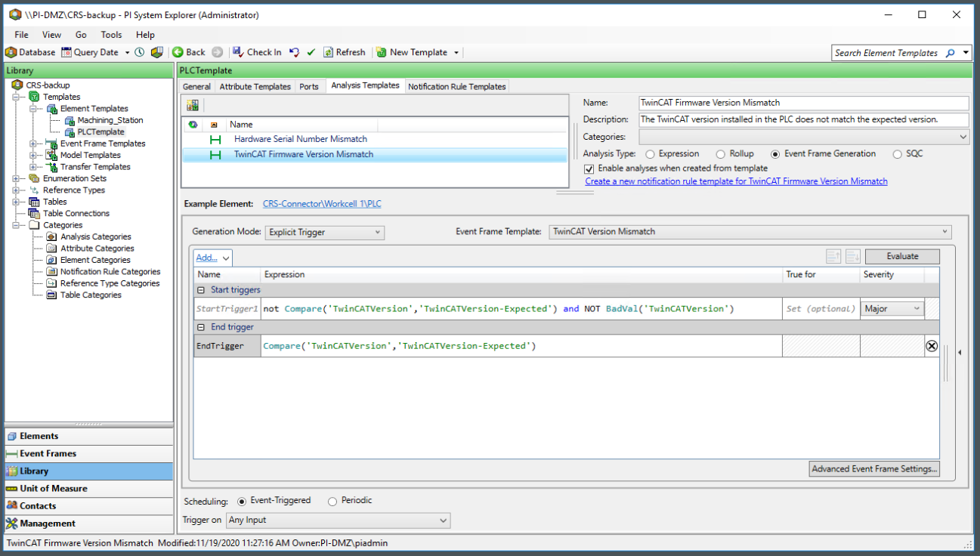980x556 pixels.
Task: Click the Check In toolbar icon
Action: click(x=238, y=52)
